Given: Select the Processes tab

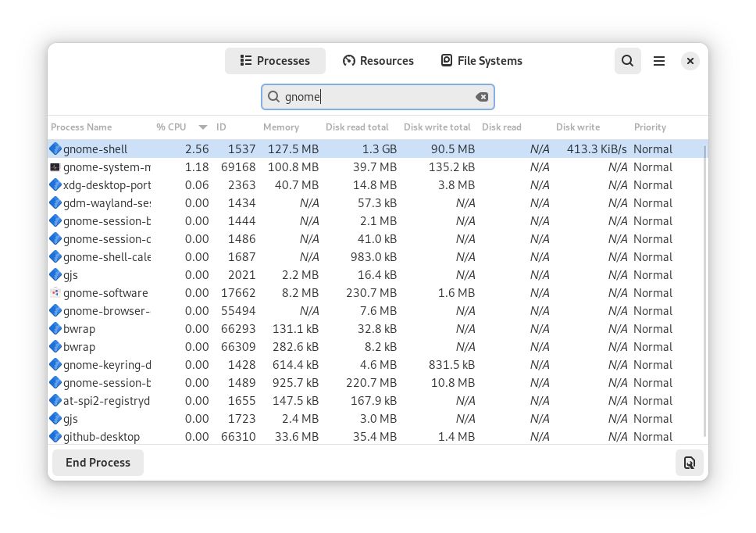Looking at the screenshot, I should point(275,60).
